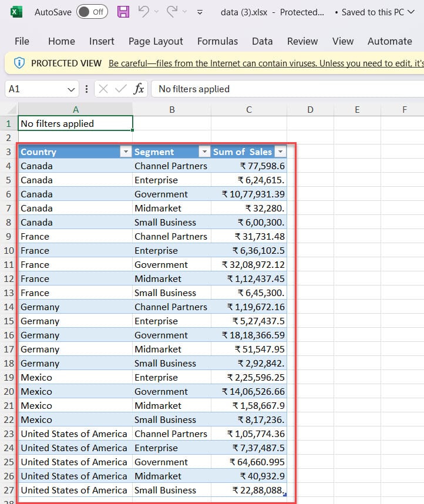Click the Undo arrow icon

(x=143, y=12)
